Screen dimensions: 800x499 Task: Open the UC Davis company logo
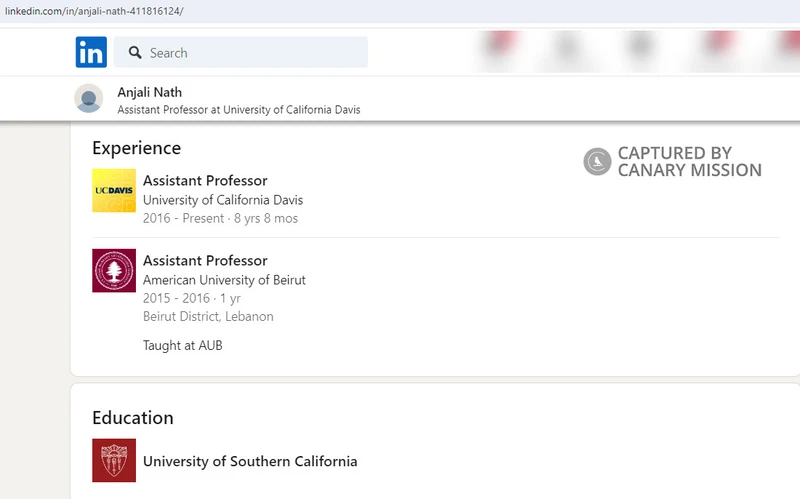click(x=114, y=190)
